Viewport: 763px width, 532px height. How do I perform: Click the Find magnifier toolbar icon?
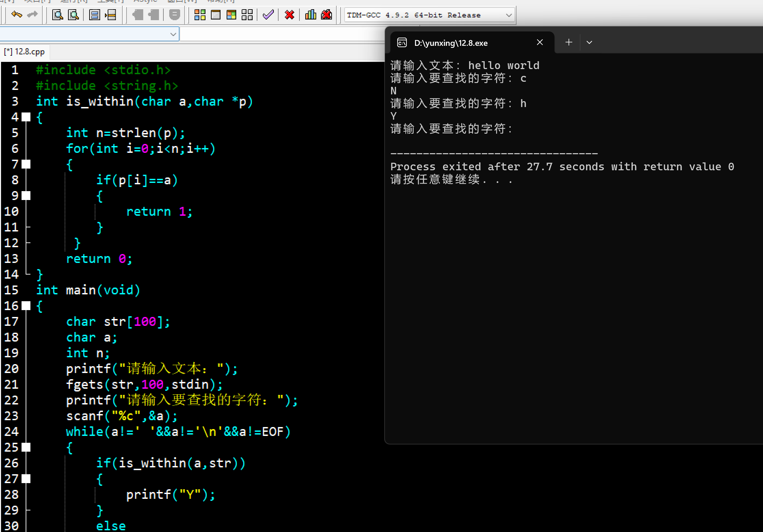57,15
